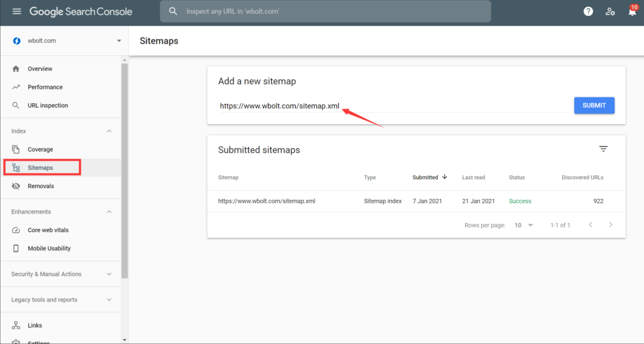
Task: Collapse the Index section
Action: point(109,131)
